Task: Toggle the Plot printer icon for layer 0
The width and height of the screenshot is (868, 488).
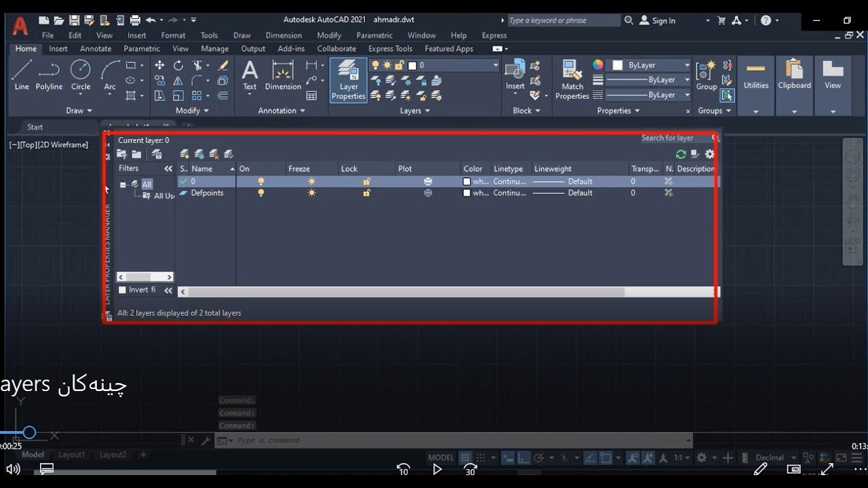Action: [428, 182]
